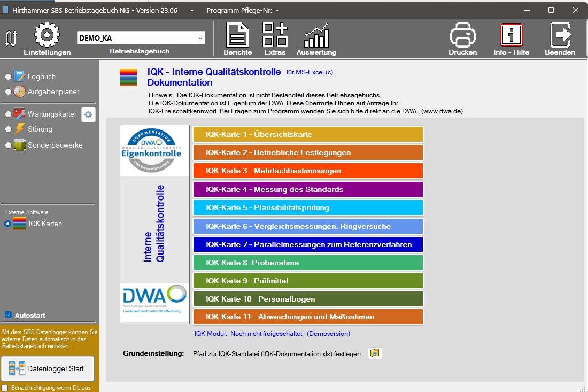Open the Extras toolbar icon
The image size is (588, 392).
(275, 35)
